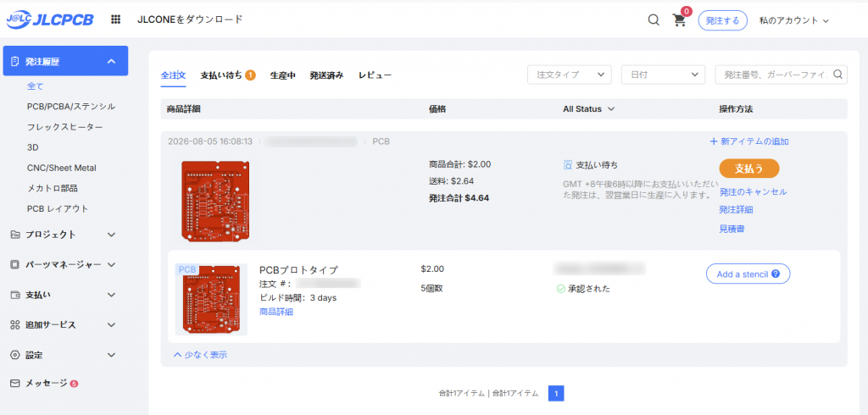Click the JLCPCB logo

tap(50, 20)
